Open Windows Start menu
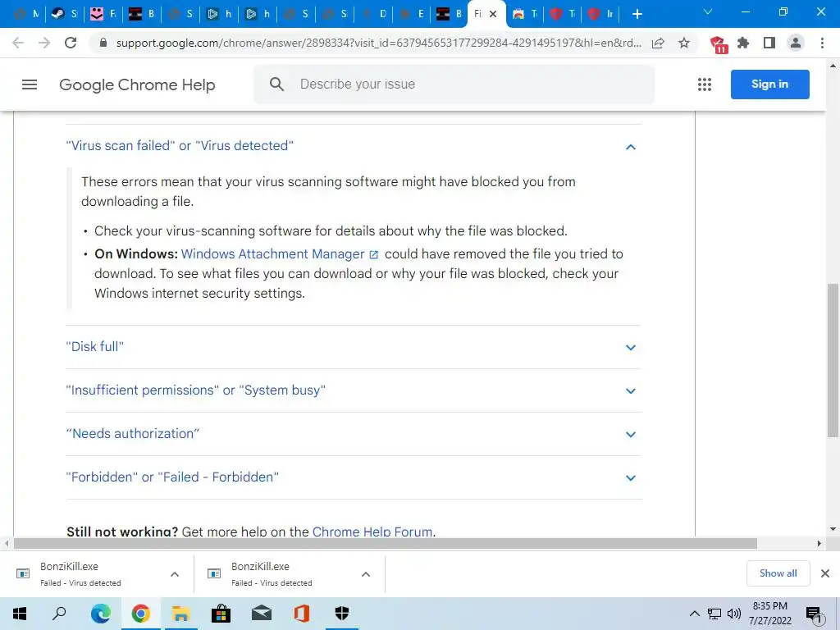The width and height of the screenshot is (840, 630). (x=20, y=614)
